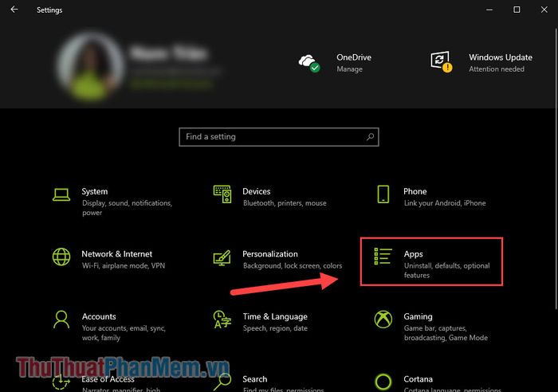
Task: Click the 'Link your Android, iPhone' text
Action: (x=445, y=203)
